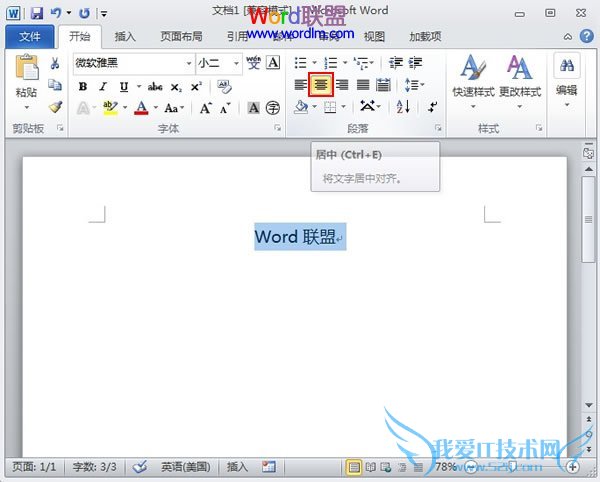Sort text with the A-Z sort icon
This screenshot has height=482, width=600.
point(403,107)
